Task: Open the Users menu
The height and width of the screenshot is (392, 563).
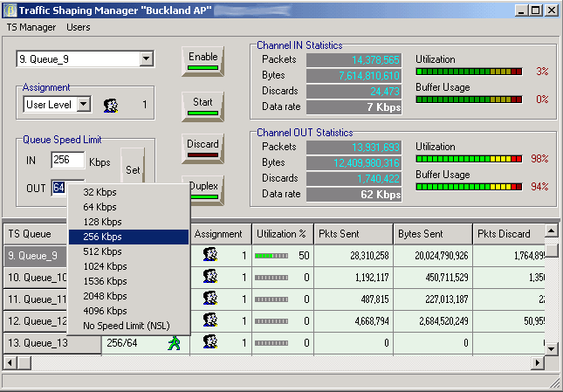Action: [x=79, y=27]
